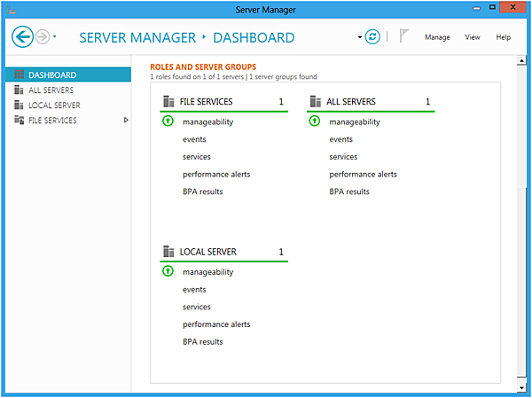Click green manageability status icon in Local Server

(168, 272)
